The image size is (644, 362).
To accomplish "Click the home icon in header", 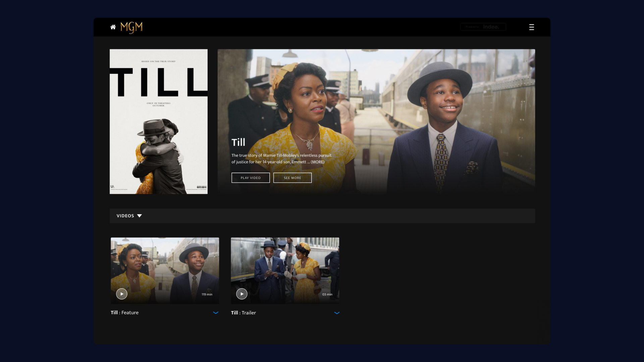I will tap(113, 27).
